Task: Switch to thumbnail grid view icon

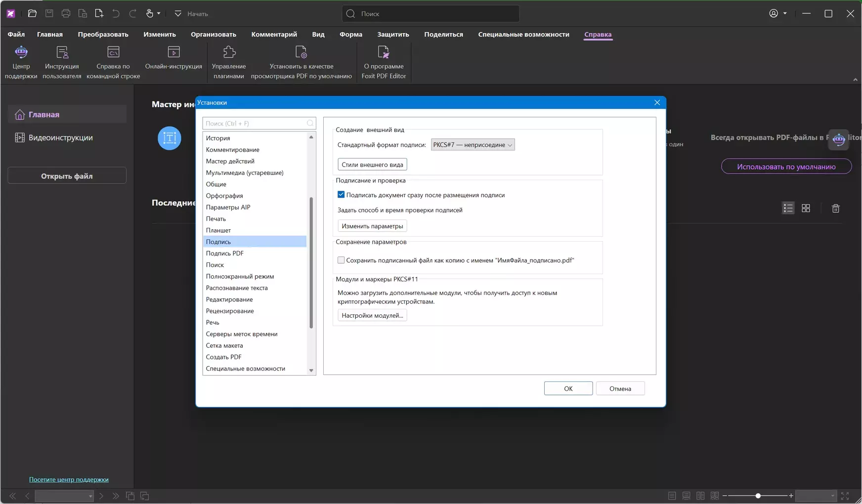Action: [806, 209]
